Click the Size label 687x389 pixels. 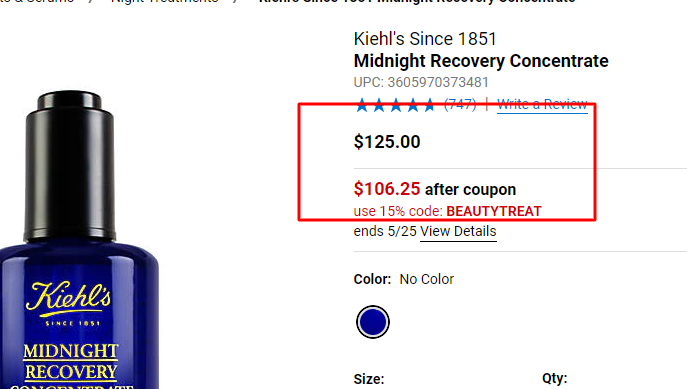coord(369,379)
